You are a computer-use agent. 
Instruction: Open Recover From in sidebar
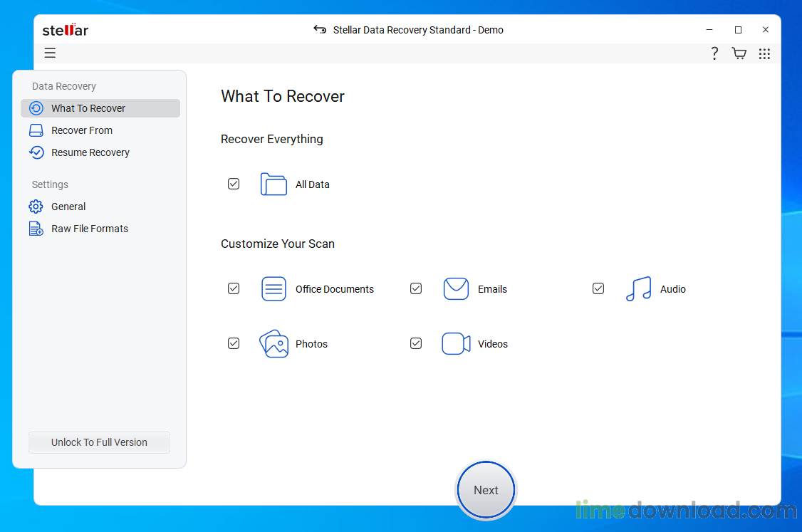point(100,130)
